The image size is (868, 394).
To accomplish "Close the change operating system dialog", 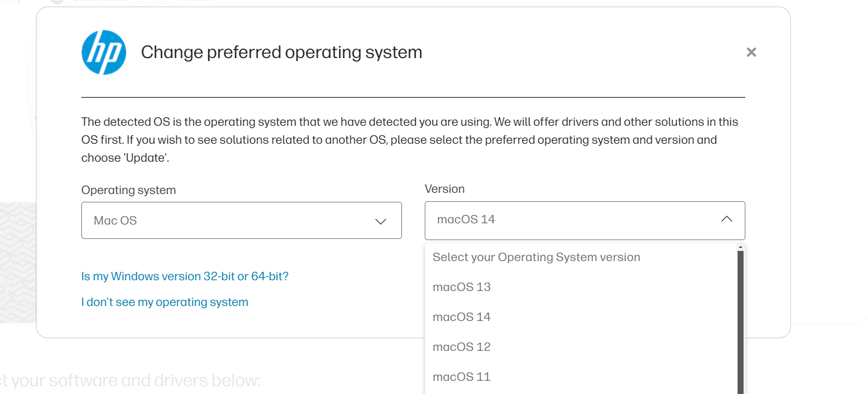I will (x=751, y=52).
